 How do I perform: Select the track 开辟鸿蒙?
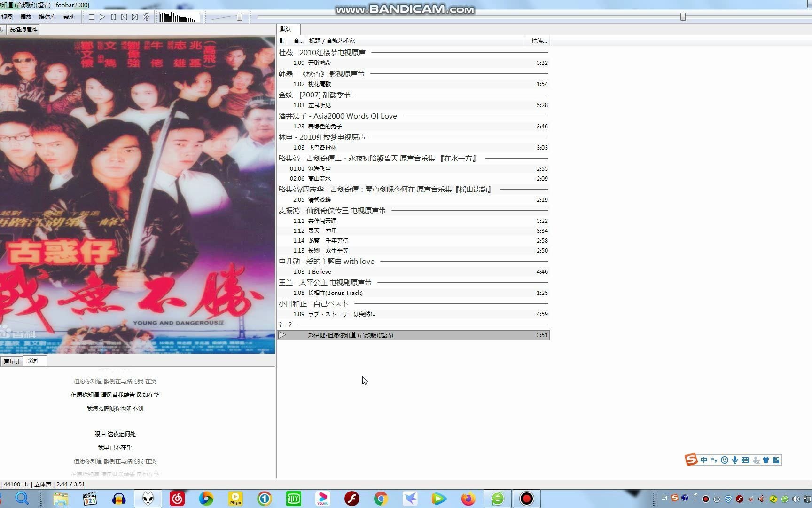413,63
